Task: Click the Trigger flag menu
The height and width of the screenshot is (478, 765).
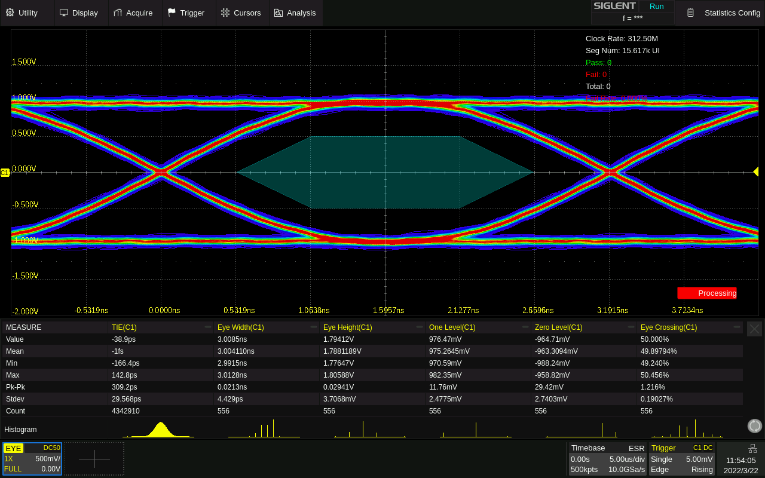Action: 186,13
